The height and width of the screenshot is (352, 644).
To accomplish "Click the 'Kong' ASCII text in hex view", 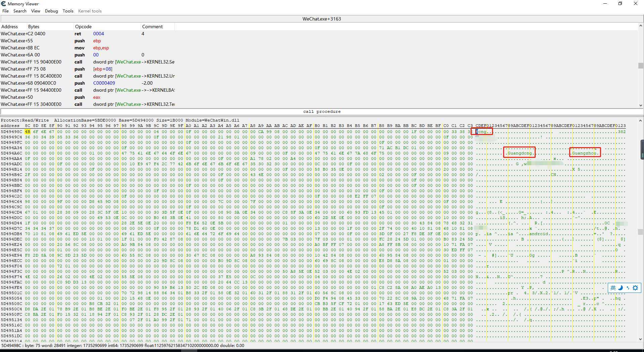I will point(481,132).
